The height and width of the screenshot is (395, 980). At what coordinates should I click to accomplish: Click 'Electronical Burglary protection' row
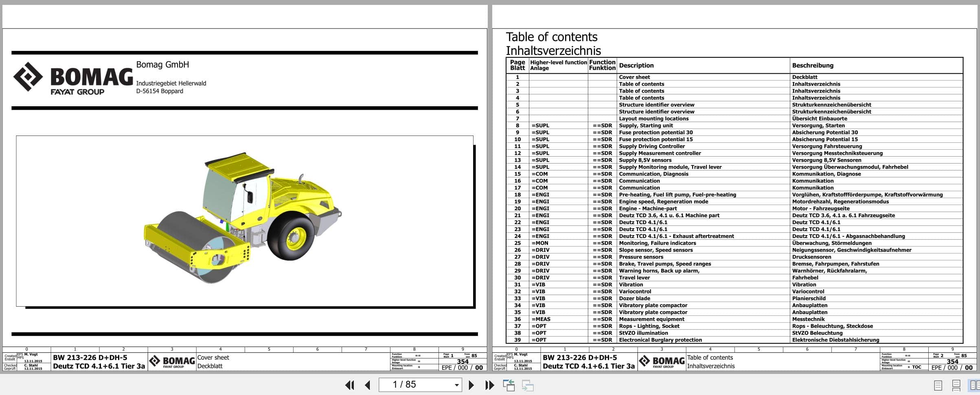pos(660,340)
